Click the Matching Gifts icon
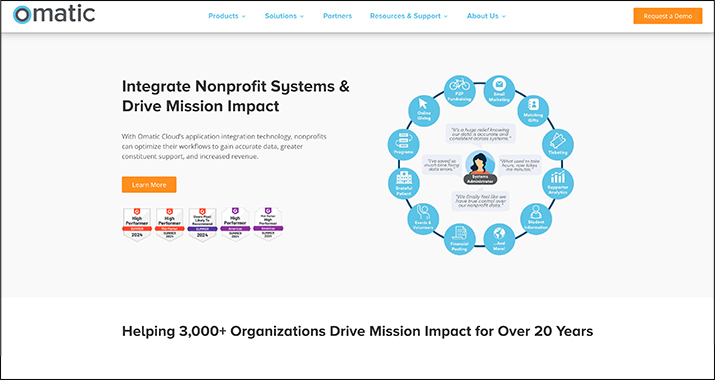This screenshot has width=715, height=380. [533, 111]
